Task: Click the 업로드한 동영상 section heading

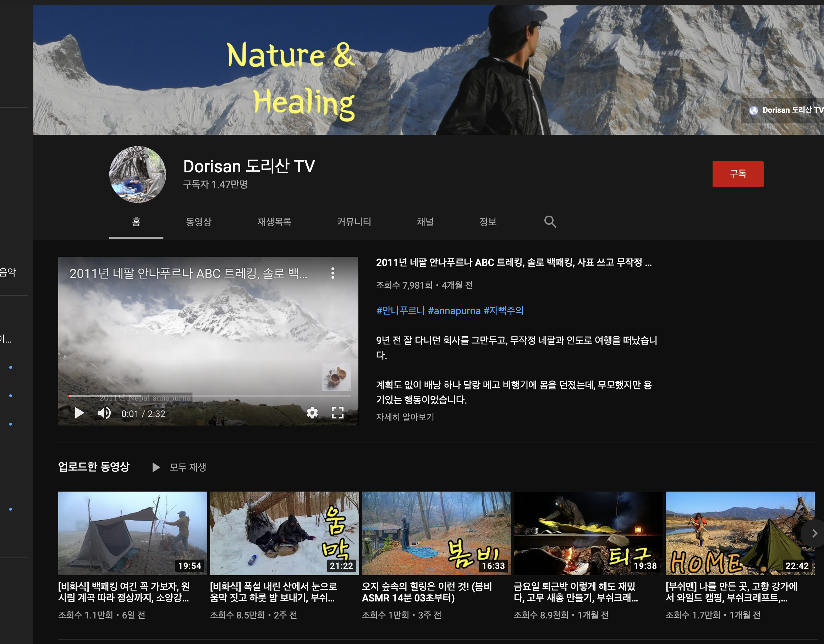Action: pos(94,467)
